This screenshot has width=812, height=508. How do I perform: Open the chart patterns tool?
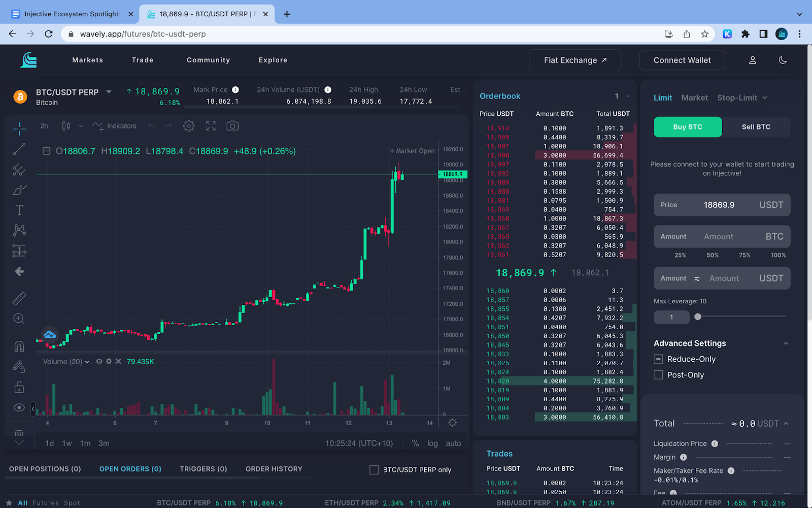[19, 230]
